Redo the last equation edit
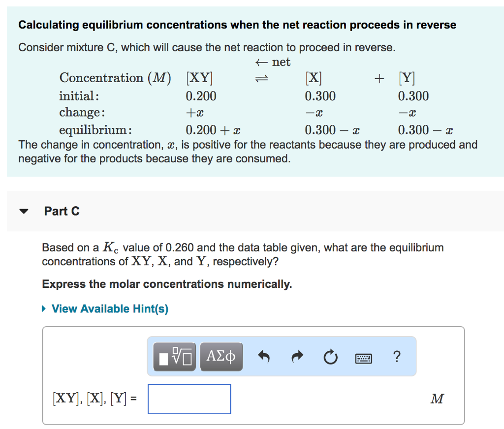 tap(297, 357)
